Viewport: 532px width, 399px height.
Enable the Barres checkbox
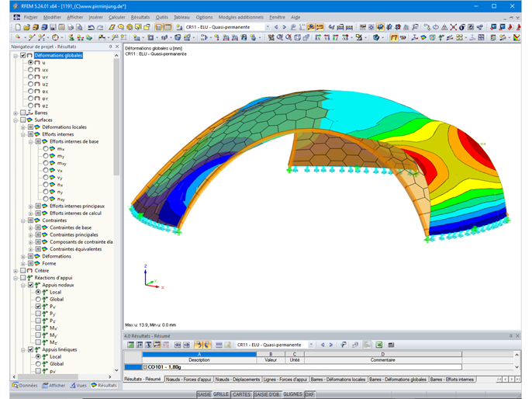point(23,113)
